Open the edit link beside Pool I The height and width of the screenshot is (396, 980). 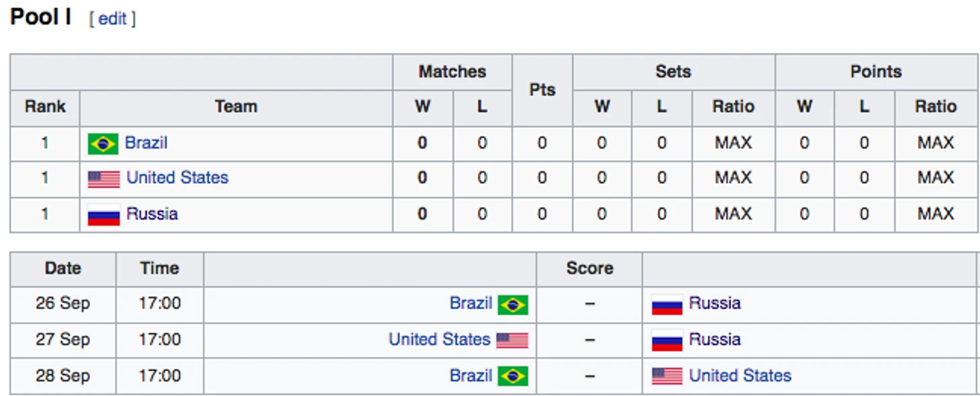[112, 19]
